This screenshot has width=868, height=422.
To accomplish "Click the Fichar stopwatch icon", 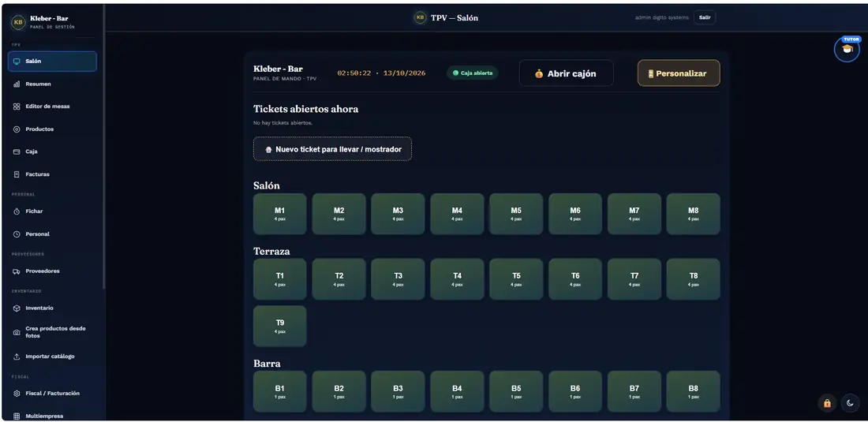I will click(17, 211).
